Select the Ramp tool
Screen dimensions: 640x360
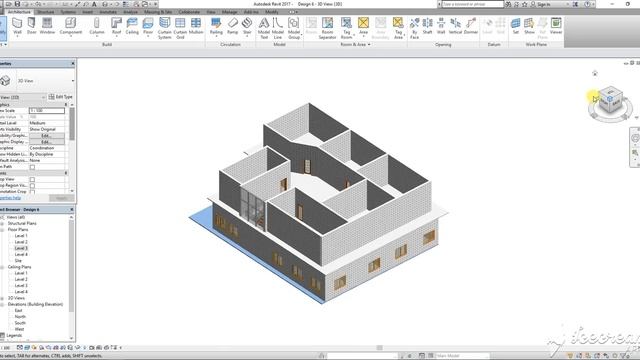tap(233, 26)
